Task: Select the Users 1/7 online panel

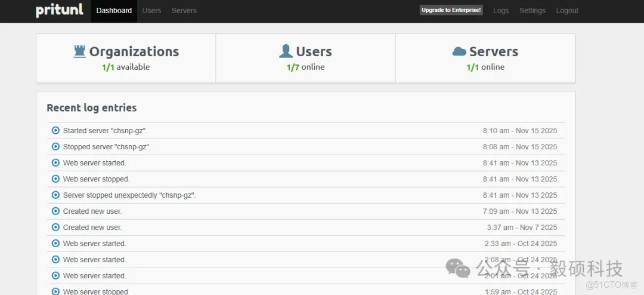Action: [305, 59]
